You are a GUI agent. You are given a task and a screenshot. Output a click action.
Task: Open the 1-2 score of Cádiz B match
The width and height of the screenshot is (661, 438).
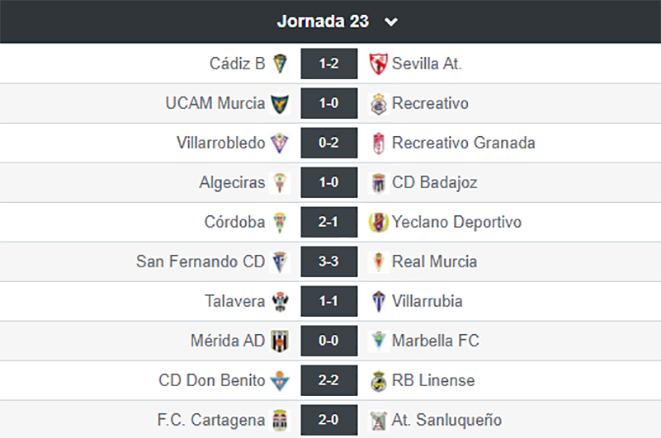tap(329, 64)
